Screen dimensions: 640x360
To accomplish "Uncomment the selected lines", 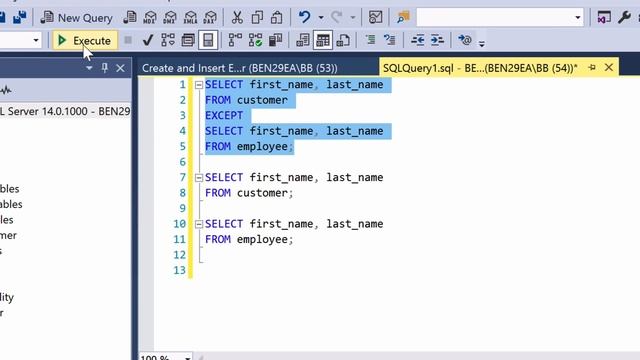I will coord(390,40).
